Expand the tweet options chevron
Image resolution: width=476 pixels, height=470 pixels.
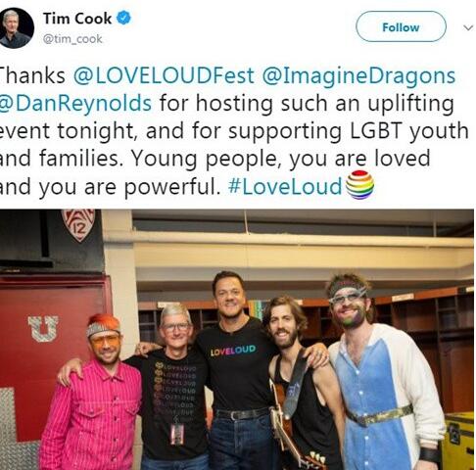click(x=468, y=27)
